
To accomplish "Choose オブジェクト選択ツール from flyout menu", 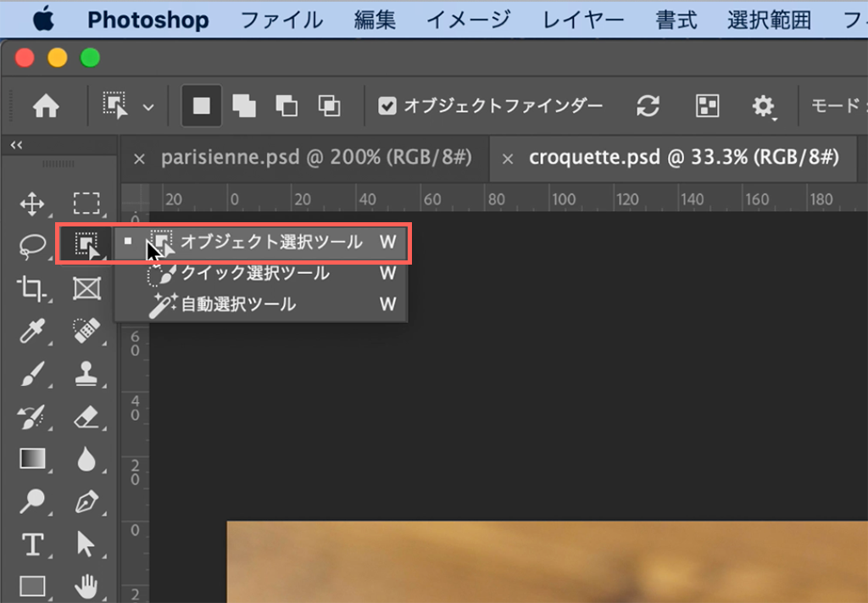I will click(x=261, y=242).
